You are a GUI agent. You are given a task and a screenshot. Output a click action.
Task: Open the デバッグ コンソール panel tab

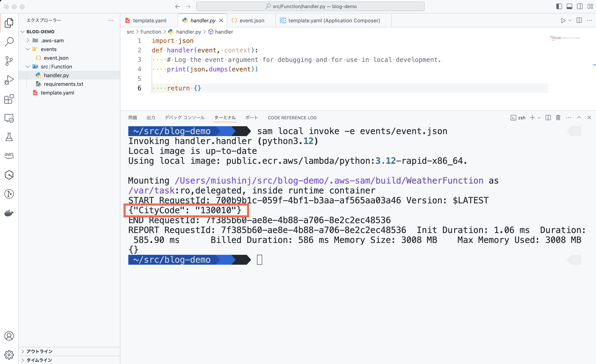click(185, 118)
